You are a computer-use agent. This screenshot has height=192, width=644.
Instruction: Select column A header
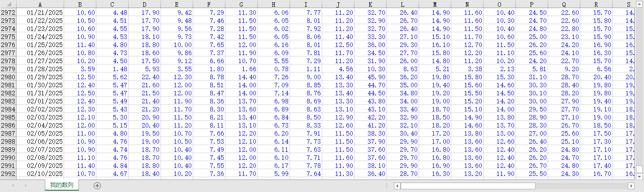point(40,4)
